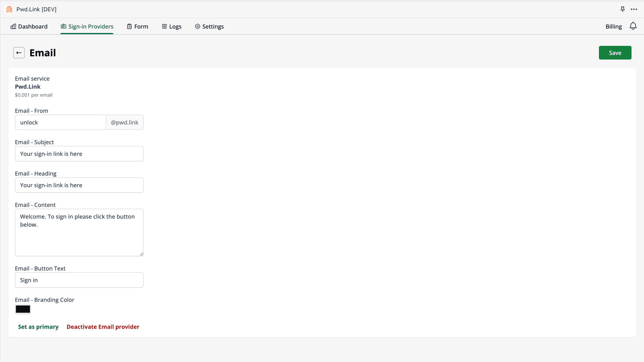The width and height of the screenshot is (644, 362).
Task: Click the @pwd.link domain suffix
Action: (x=125, y=122)
